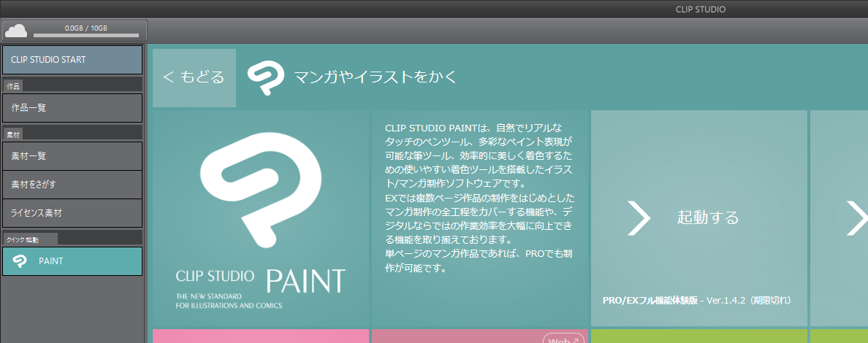Open CLIP STUDIO START page
This screenshot has width=868, height=343.
pos(72,60)
